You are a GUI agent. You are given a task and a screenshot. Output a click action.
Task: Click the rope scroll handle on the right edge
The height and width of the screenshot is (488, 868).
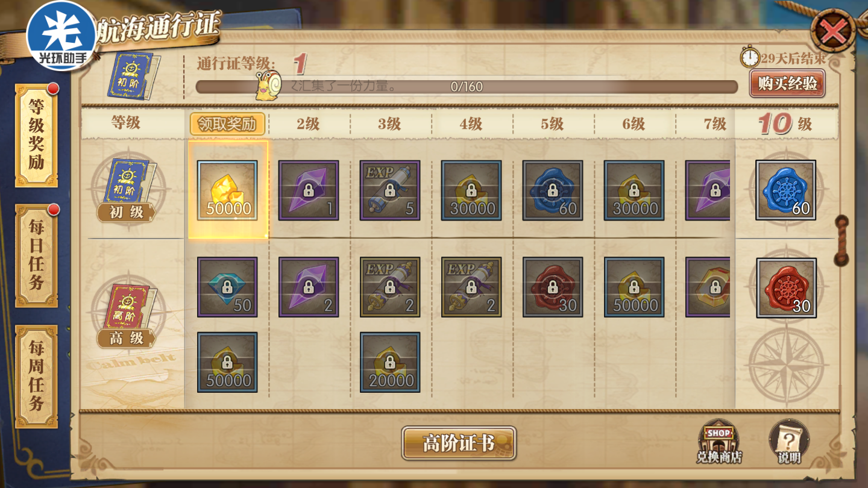coord(841,241)
